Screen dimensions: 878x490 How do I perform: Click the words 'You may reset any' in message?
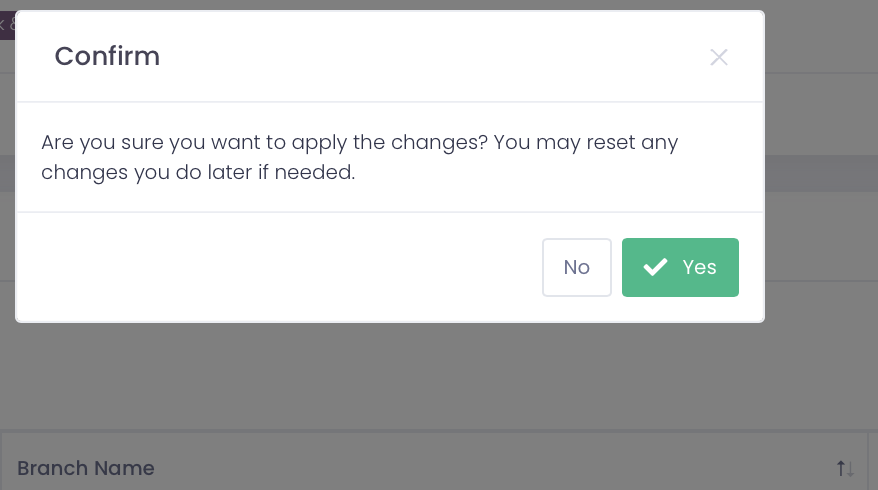586,142
